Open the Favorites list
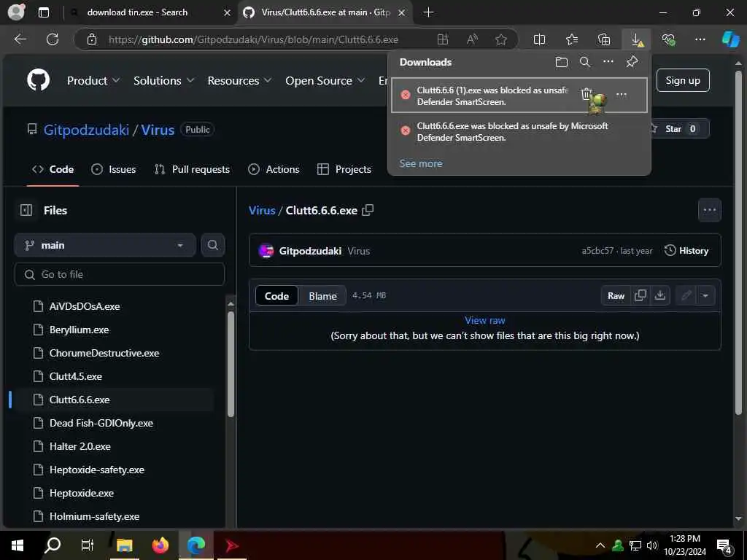 [572, 39]
